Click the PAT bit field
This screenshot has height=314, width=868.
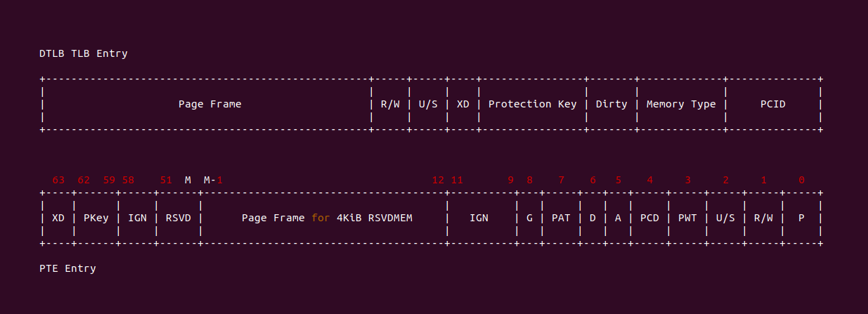click(561, 218)
